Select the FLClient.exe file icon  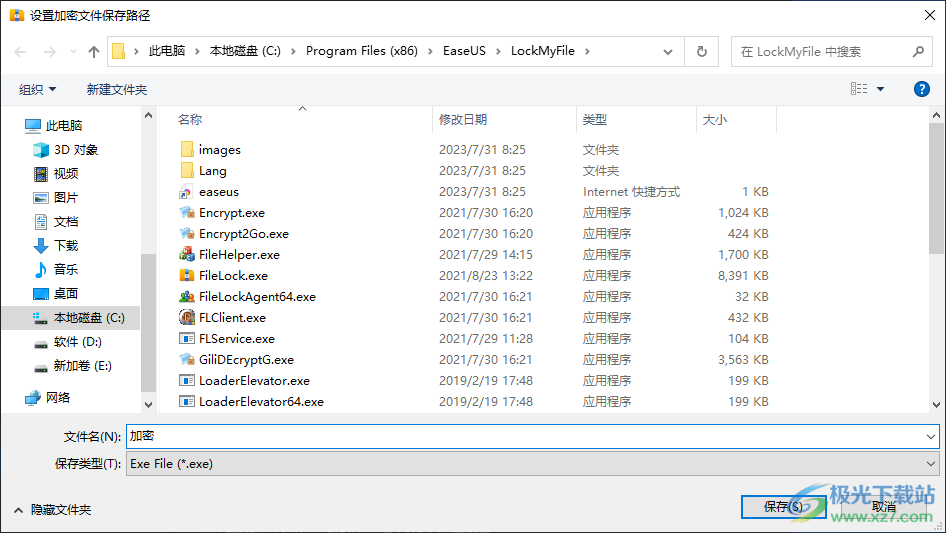186,318
